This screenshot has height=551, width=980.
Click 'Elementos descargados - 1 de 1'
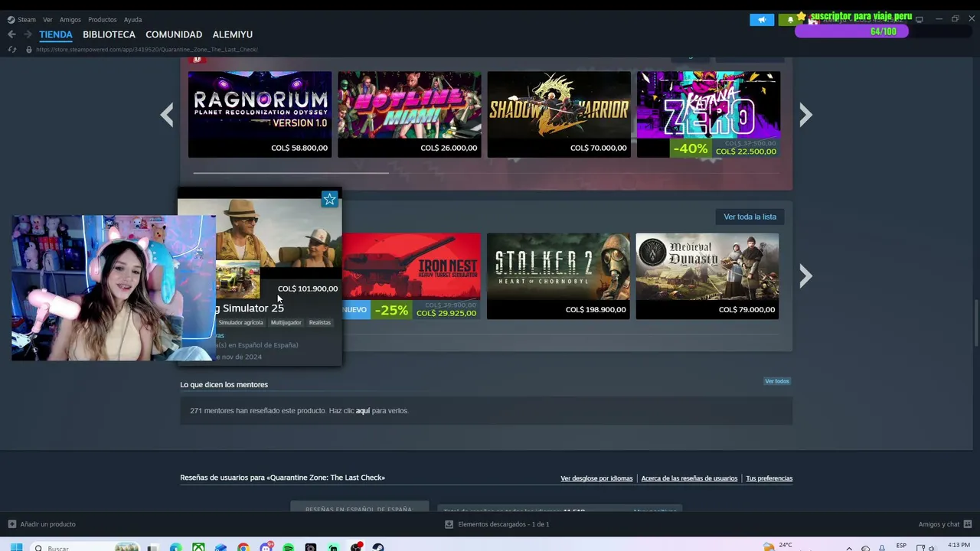(x=504, y=524)
